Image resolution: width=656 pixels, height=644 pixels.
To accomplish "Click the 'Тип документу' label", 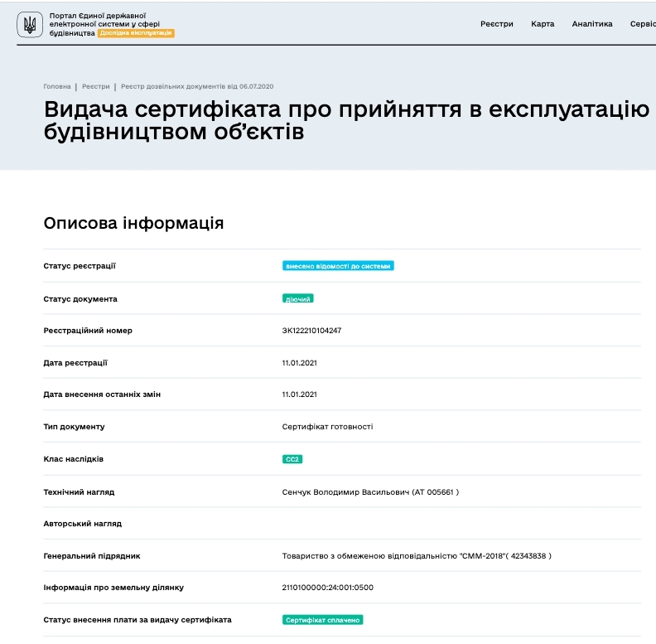I will click(74, 427).
